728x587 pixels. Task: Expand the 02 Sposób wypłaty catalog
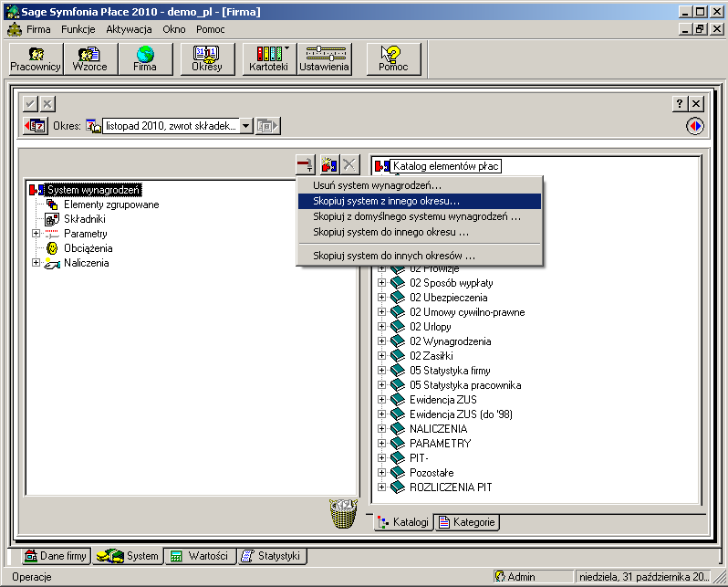(381, 283)
